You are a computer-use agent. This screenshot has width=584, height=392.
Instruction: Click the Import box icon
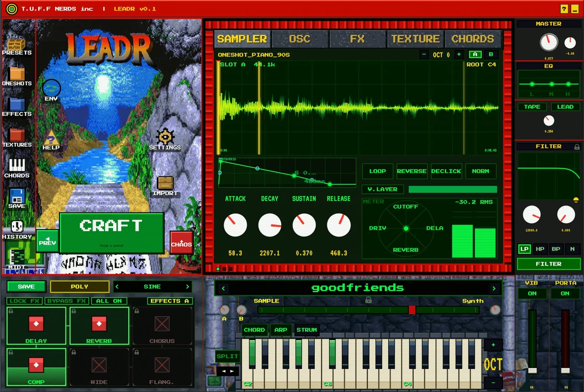(x=165, y=183)
